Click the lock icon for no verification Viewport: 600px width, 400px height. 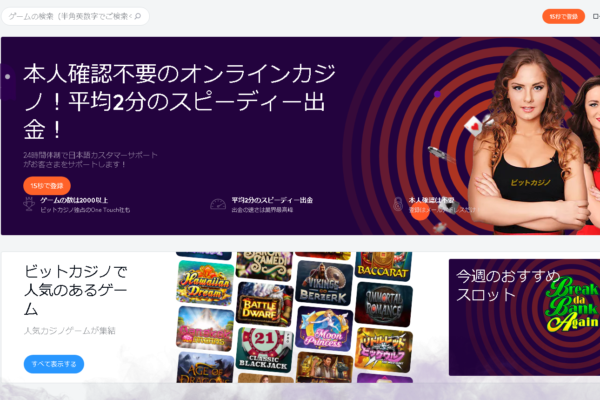[398, 204]
